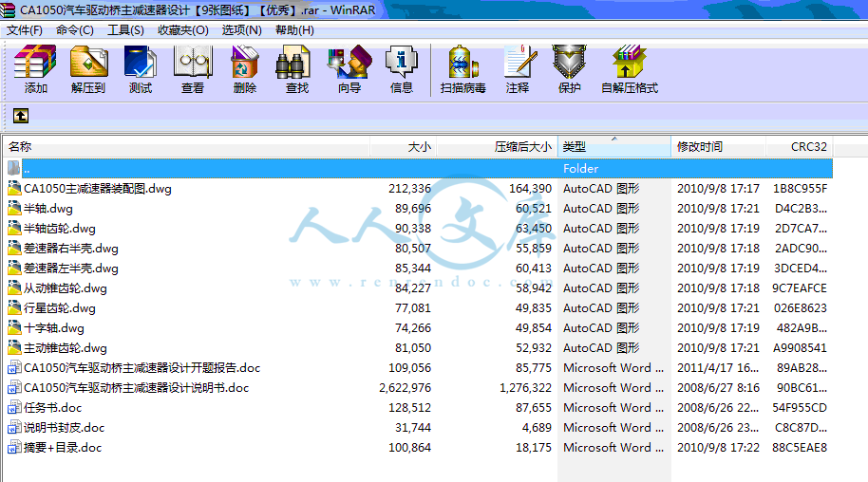The height and width of the screenshot is (482, 868).
Task: Click modified time 2010/9/8 17:22
Action: coord(719,448)
